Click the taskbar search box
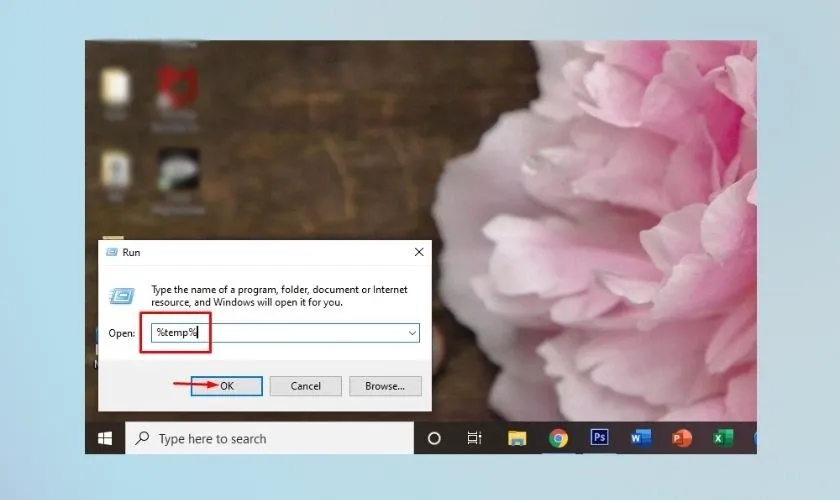The width and height of the screenshot is (840, 500). click(270, 438)
